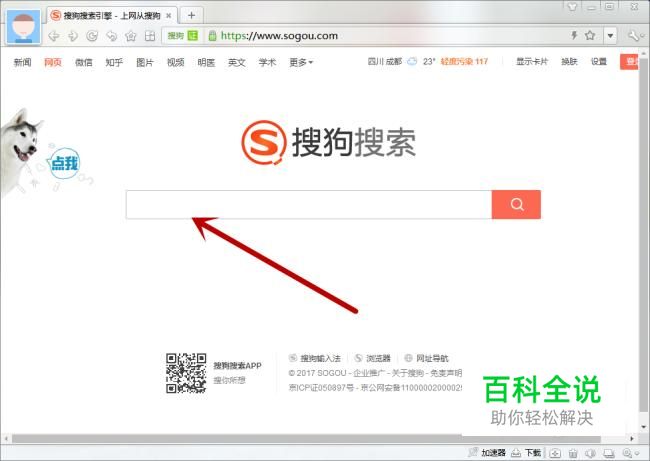Open the 加速器 accelerator in status bar
Viewport: 650px width, 461px height.
coord(488,453)
